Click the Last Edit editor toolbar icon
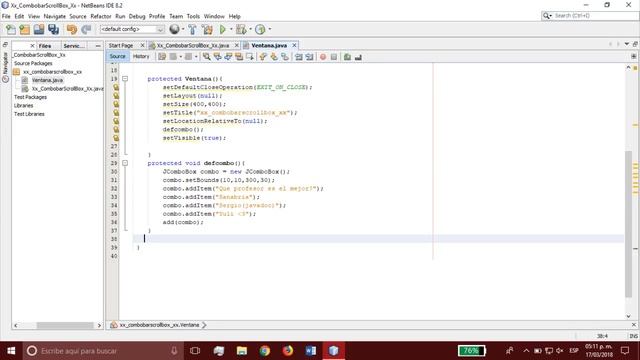Viewport: 640px width, 360px height. pos(162,57)
